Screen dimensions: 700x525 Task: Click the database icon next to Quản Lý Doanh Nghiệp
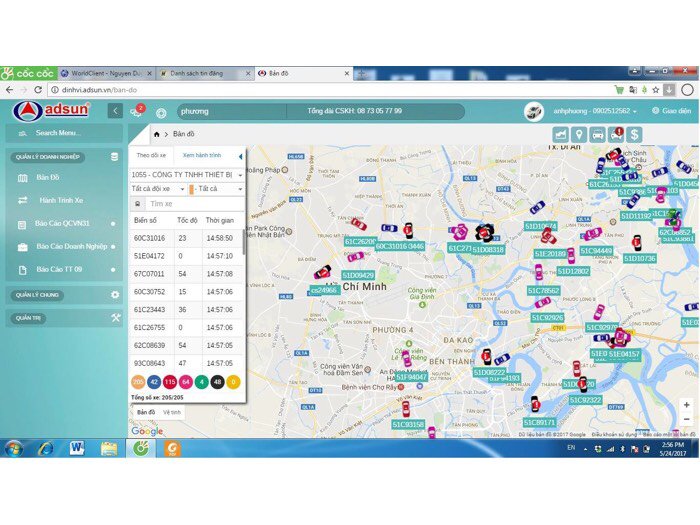pos(114,157)
